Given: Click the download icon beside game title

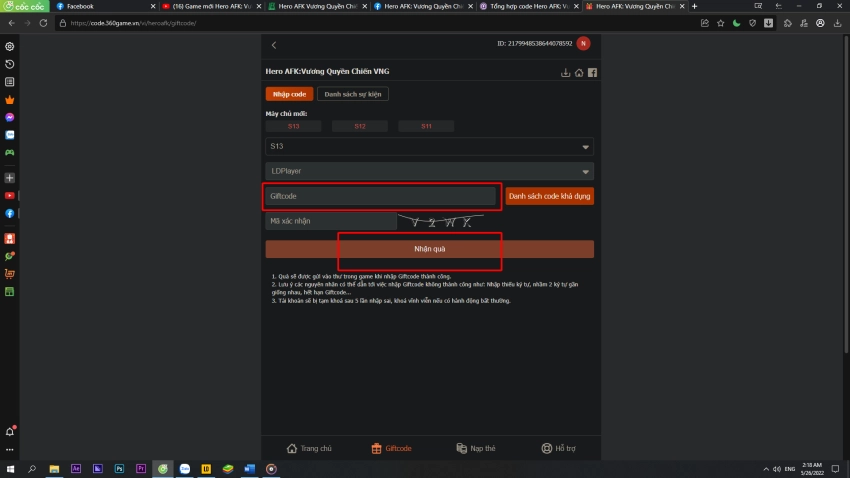Looking at the screenshot, I should pos(565,73).
